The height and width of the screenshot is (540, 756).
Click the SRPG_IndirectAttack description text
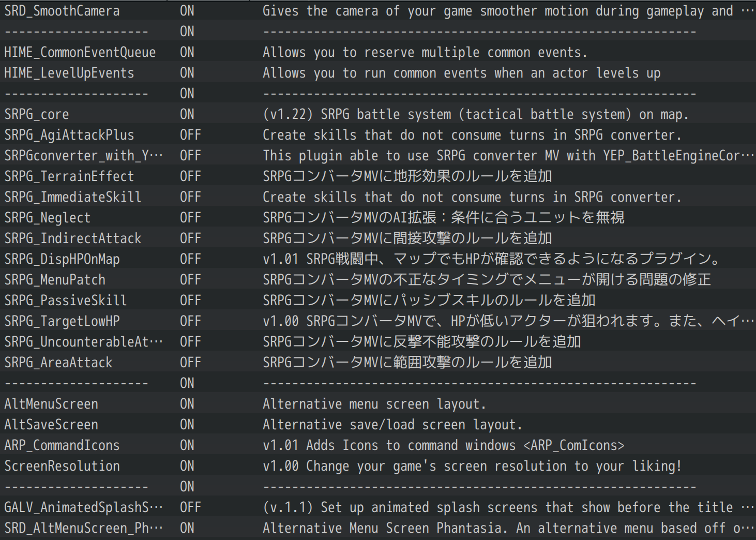pos(407,238)
